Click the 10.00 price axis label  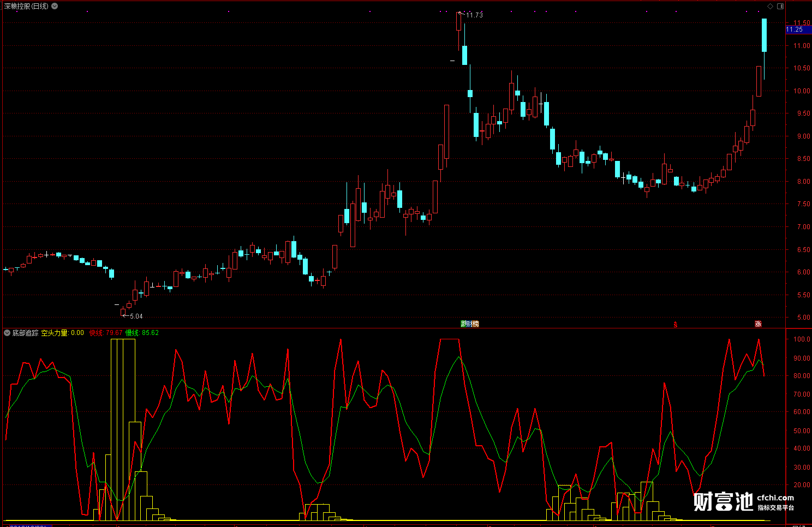tap(802, 91)
